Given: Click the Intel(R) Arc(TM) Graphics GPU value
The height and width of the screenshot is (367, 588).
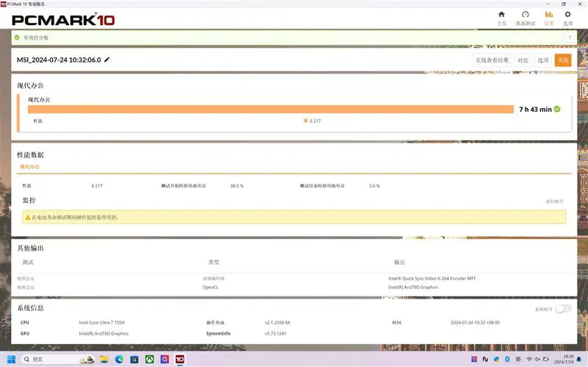Looking at the screenshot, I should pyautogui.click(x=104, y=333).
